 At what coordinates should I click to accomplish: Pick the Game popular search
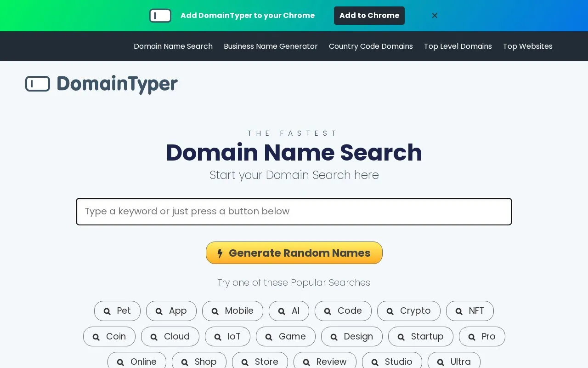[x=286, y=337]
